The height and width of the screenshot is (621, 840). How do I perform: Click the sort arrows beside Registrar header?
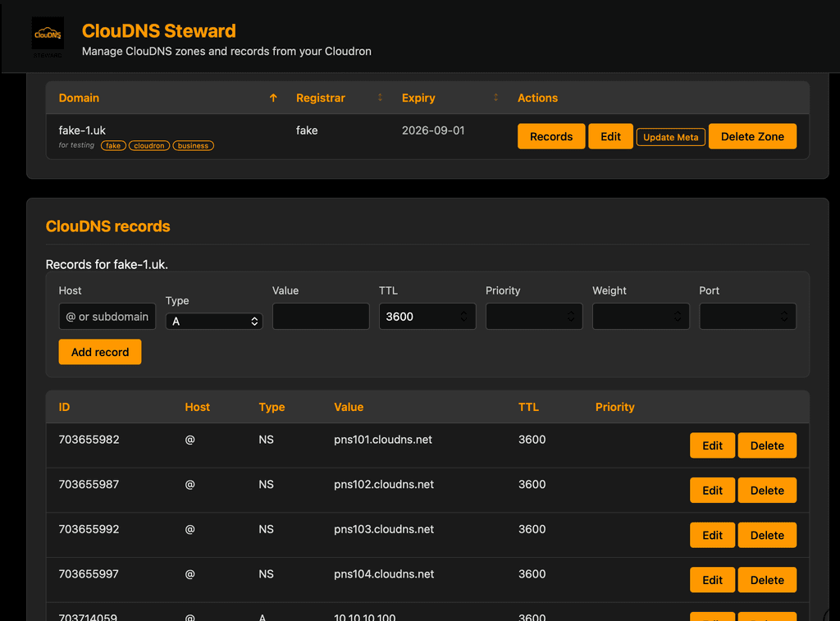(x=379, y=97)
